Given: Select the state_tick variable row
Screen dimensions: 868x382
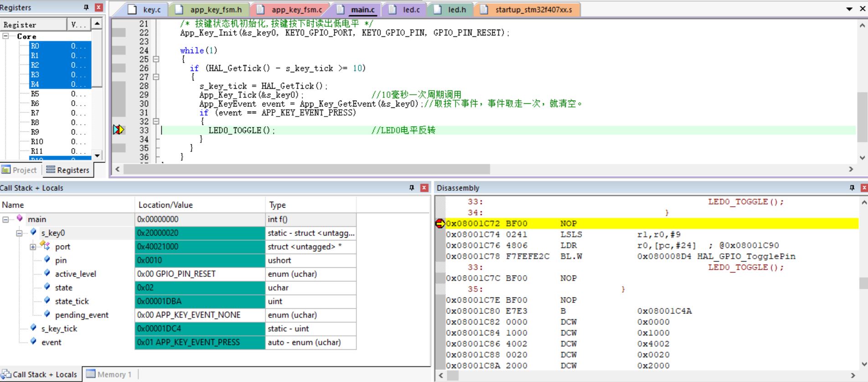Looking at the screenshot, I should point(178,301).
